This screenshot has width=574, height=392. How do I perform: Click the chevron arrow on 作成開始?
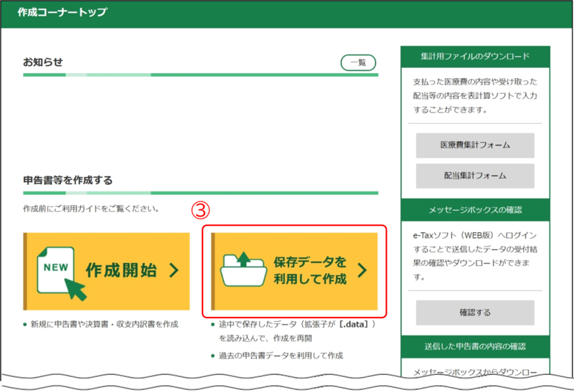(174, 270)
